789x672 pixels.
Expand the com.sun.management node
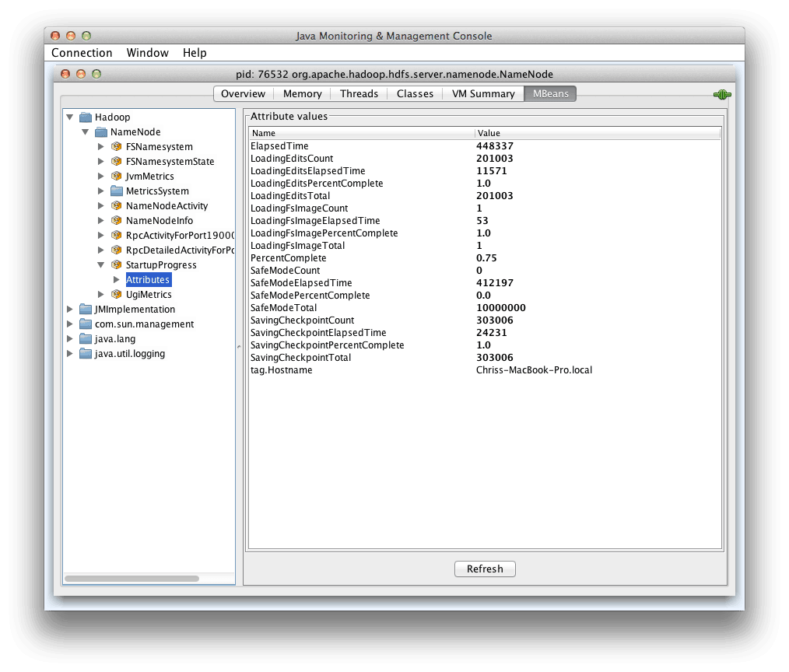pos(70,324)
